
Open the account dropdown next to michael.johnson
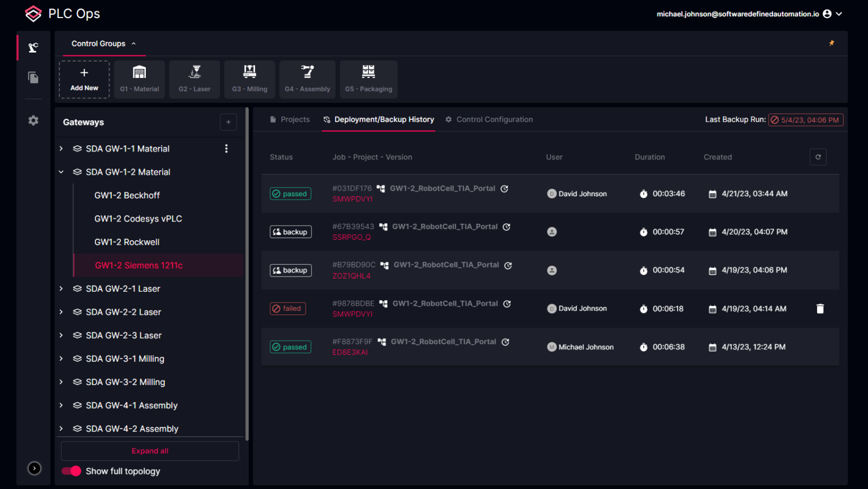coord(838,14)
